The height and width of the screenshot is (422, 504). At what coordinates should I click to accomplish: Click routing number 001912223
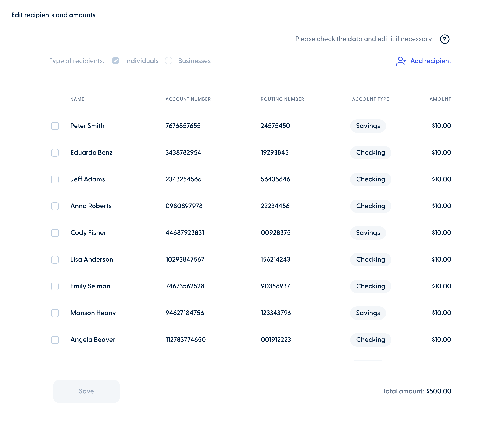coord(276,340)
